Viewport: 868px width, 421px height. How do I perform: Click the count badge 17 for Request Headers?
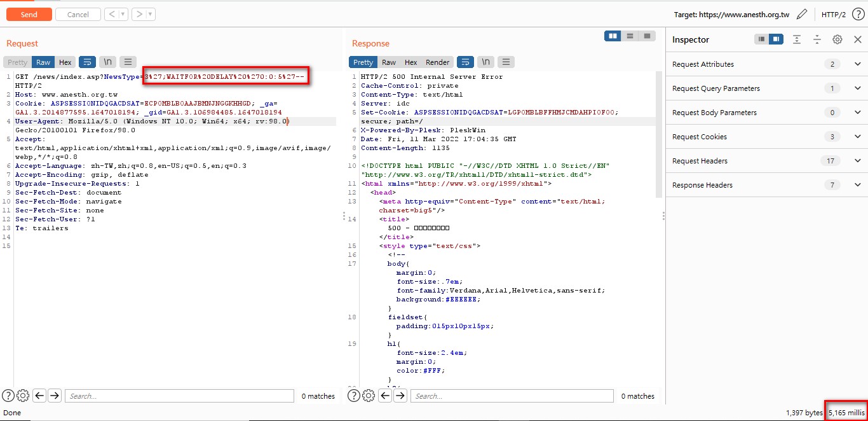[831, 161]
